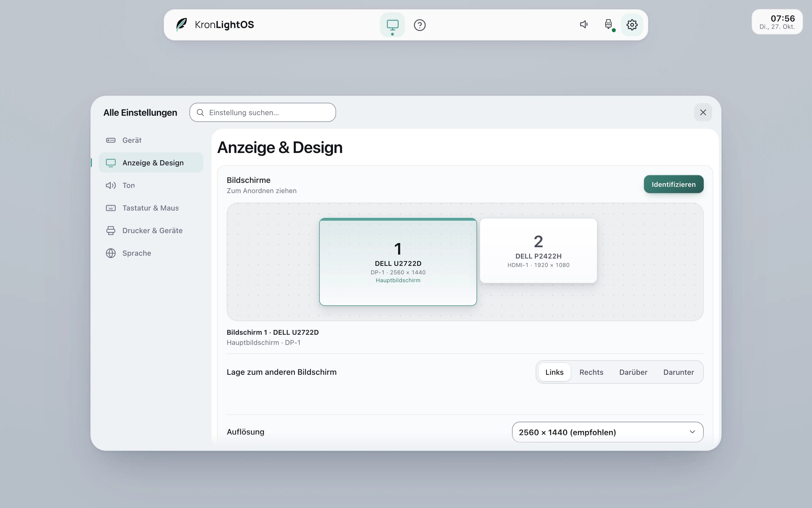The height and width of the screenshot is (508, 812).
Task: Click the Identifizieren button
Action: 673,184
